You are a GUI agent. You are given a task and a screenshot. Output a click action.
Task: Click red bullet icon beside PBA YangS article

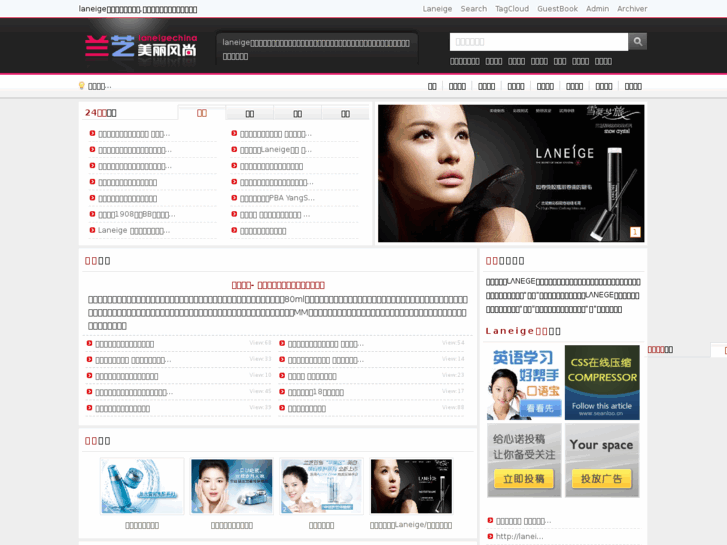coord(234,198)
